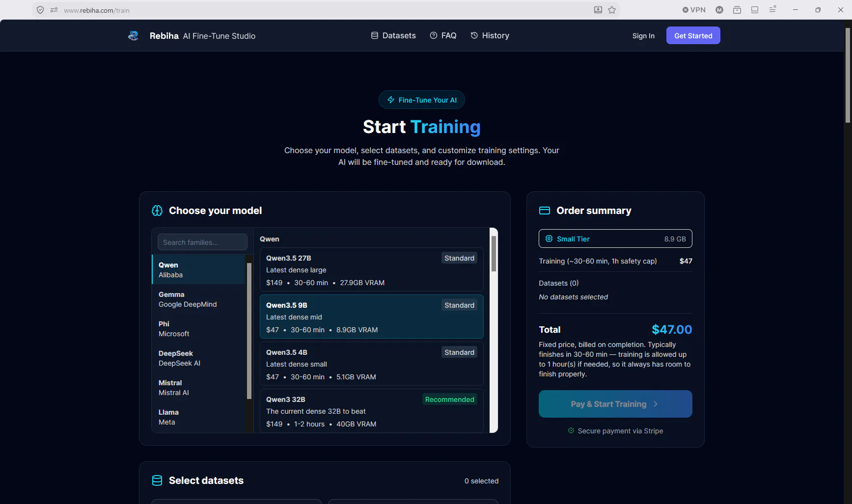Click the database icon beside Select datasets
This screenshot has width=852, height=504.
click(x=157, y=480)
